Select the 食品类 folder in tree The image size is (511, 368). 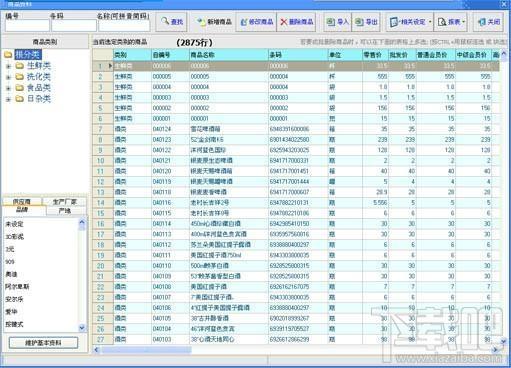click(38, 88)
